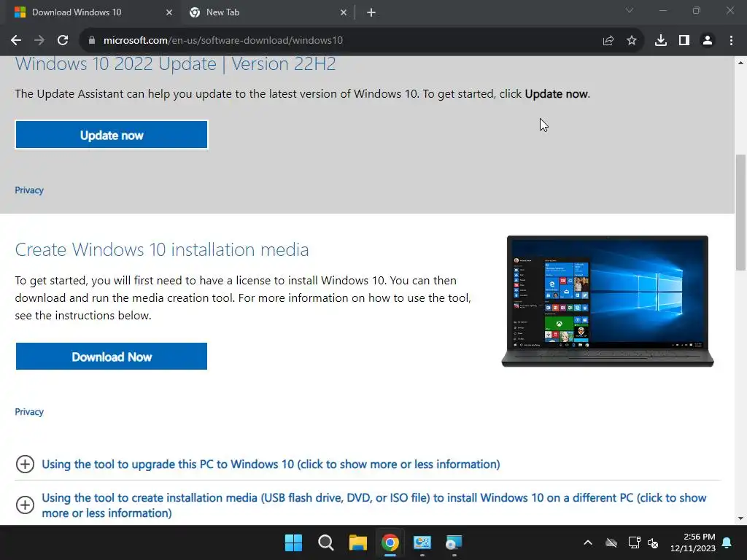Toggle the Chrome side panel icon
Image resolution: width=747 pixels, height=560 pixels.
click(684, 41)
